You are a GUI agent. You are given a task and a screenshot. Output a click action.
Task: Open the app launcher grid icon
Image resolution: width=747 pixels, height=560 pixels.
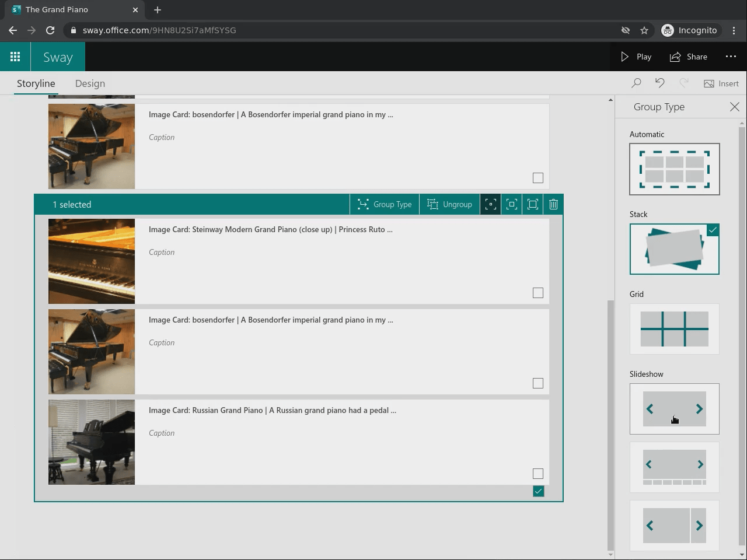pyautogui.click(x=15, y=56)
